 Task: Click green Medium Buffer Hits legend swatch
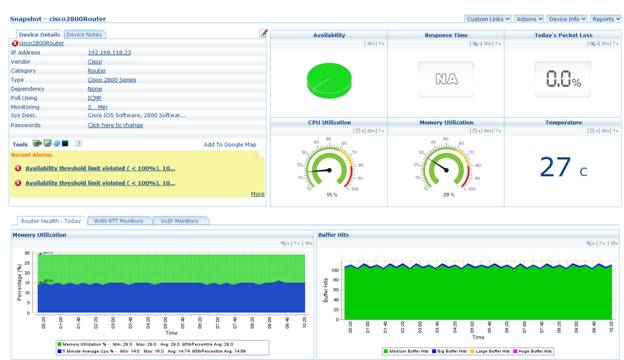point(386,352)
